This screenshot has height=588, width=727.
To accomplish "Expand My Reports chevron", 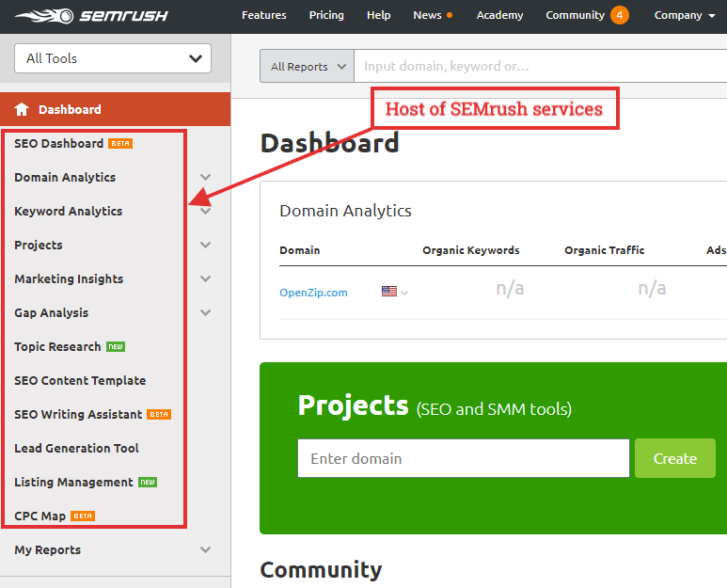I will pos(205,550).
